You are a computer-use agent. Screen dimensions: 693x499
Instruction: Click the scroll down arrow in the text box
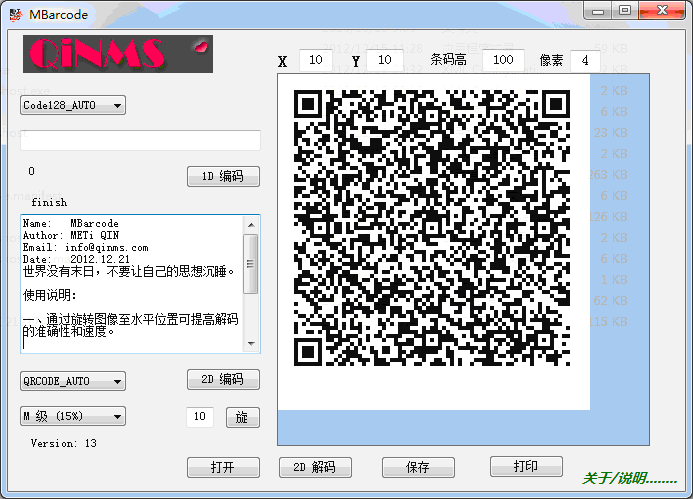coord(251,343)
